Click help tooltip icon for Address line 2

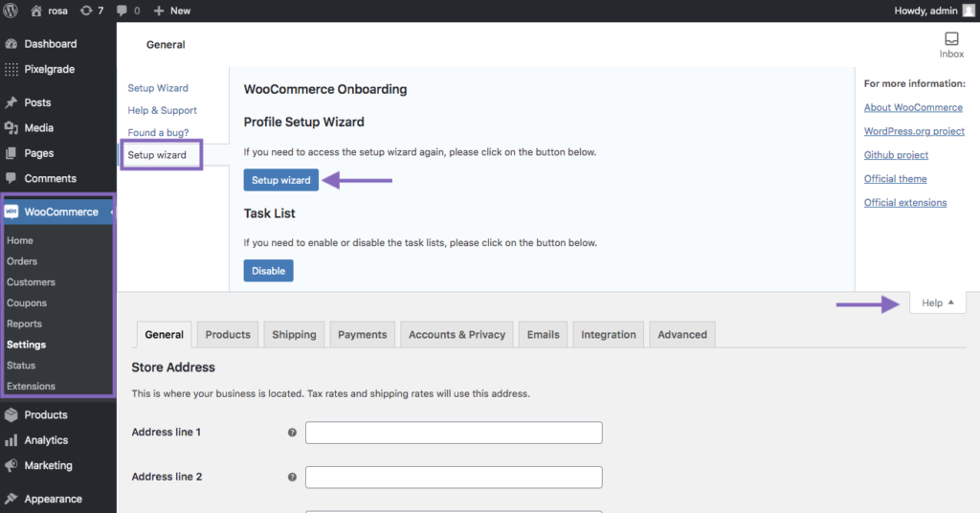[x=292, y=477]
